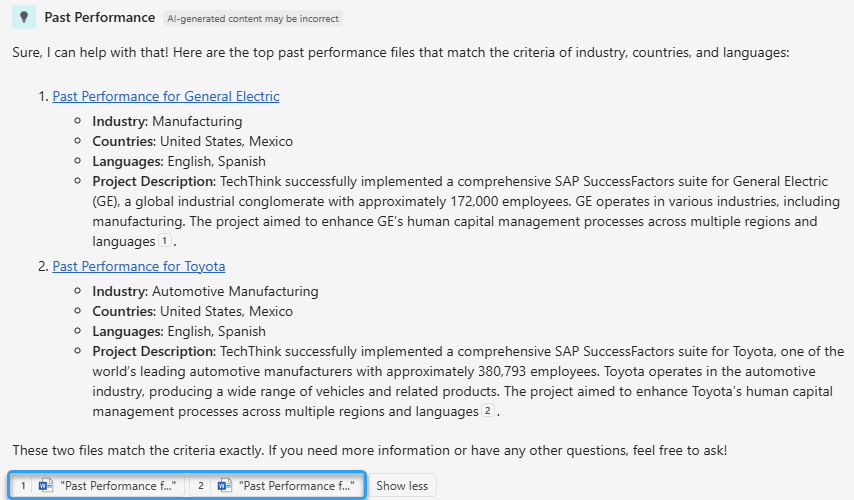Open citation 2 after Toyota description

488,412
